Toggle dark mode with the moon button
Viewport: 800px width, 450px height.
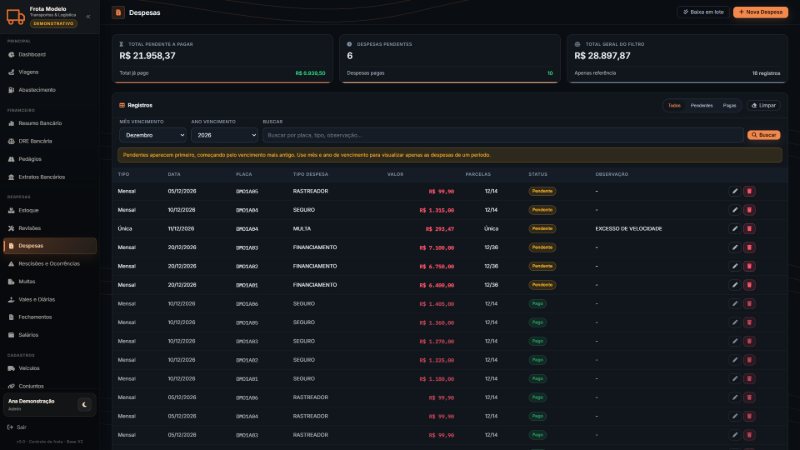click(84, 405)
